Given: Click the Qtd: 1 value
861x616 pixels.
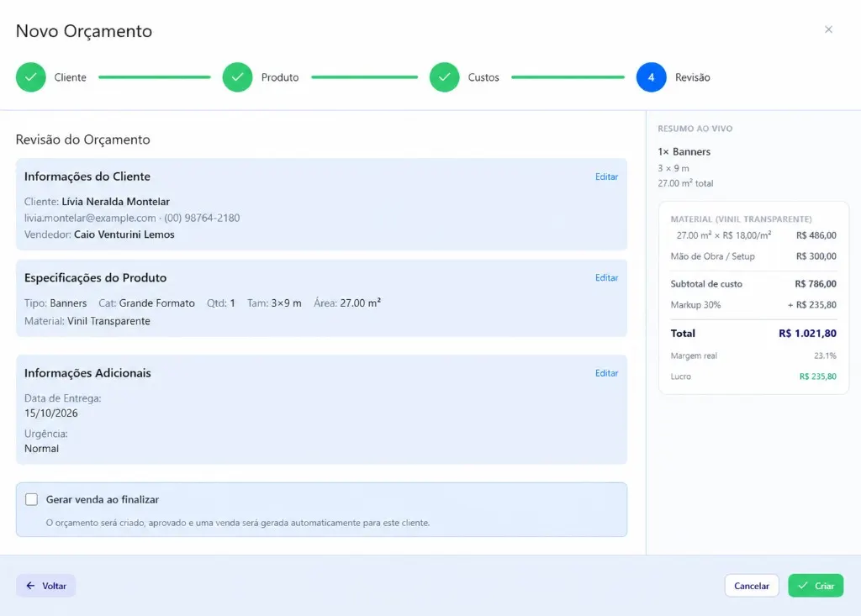Looking at the screenshot, I should (232, 303).
